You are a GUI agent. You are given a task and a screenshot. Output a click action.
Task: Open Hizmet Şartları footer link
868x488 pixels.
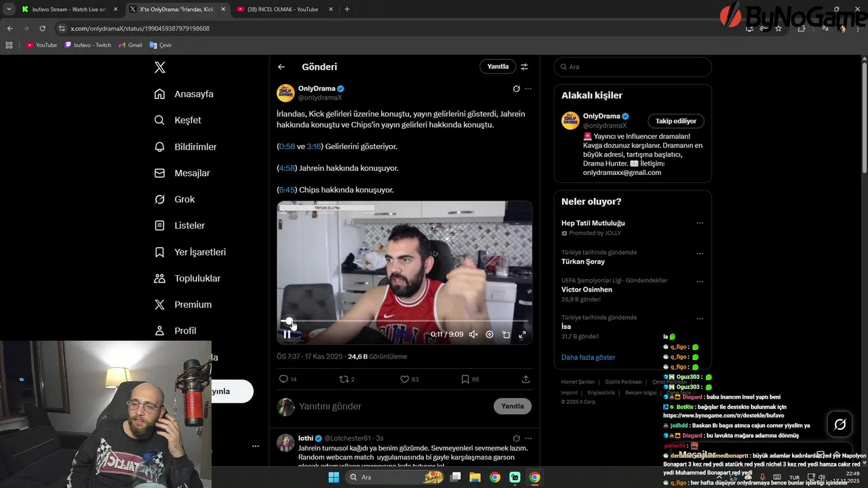578,382
